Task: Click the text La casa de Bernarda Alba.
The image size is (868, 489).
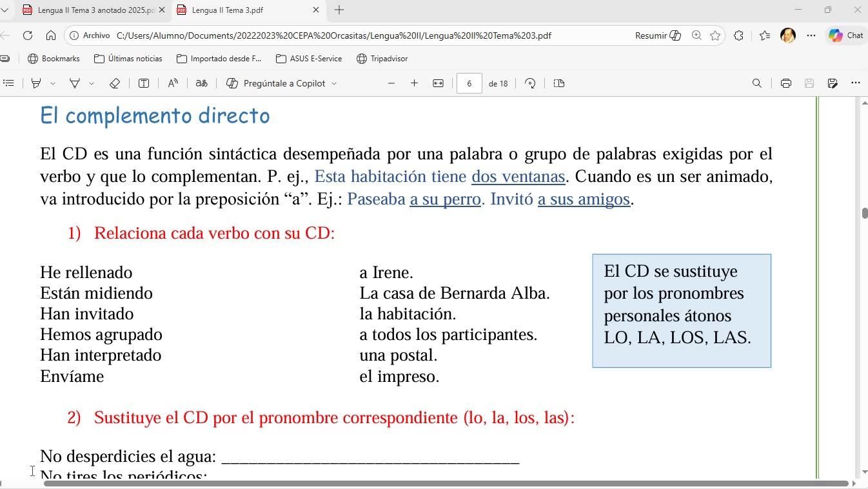Action: tap(455, 294)
